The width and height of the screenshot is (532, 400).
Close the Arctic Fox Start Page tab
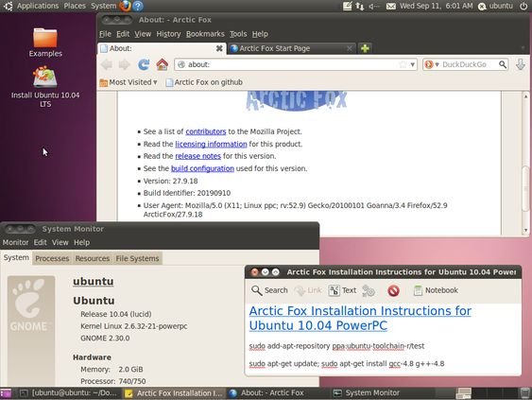click(349, 48)
